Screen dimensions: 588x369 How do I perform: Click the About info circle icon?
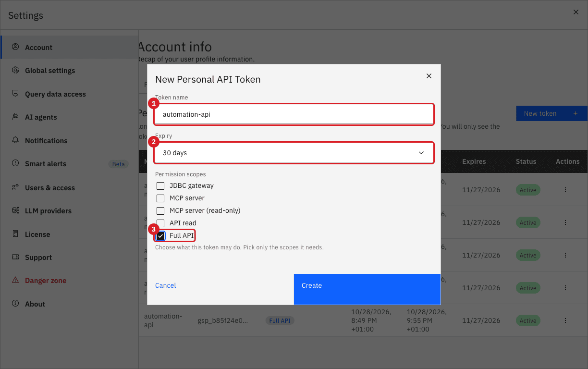(x=15, y=304)
